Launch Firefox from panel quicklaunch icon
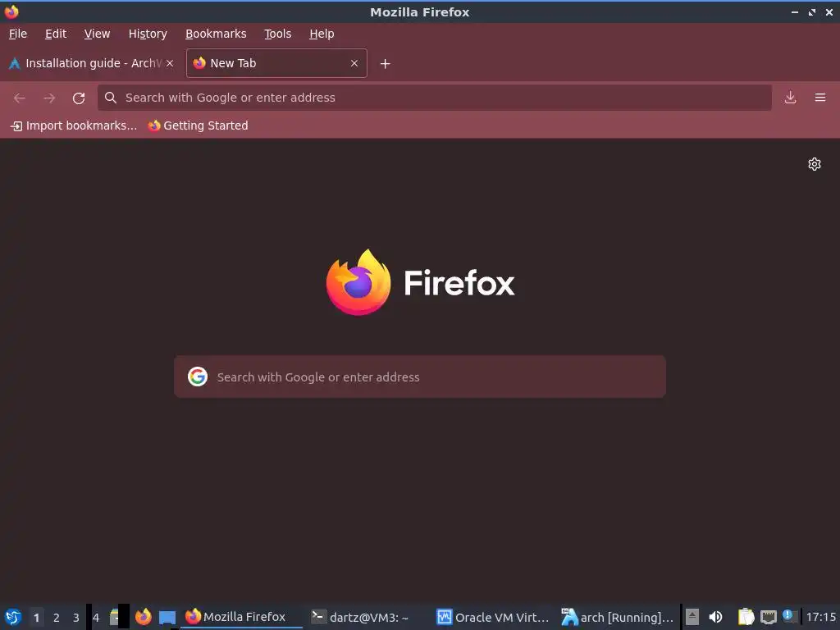 pyautogui.click(x=143, y=617)
